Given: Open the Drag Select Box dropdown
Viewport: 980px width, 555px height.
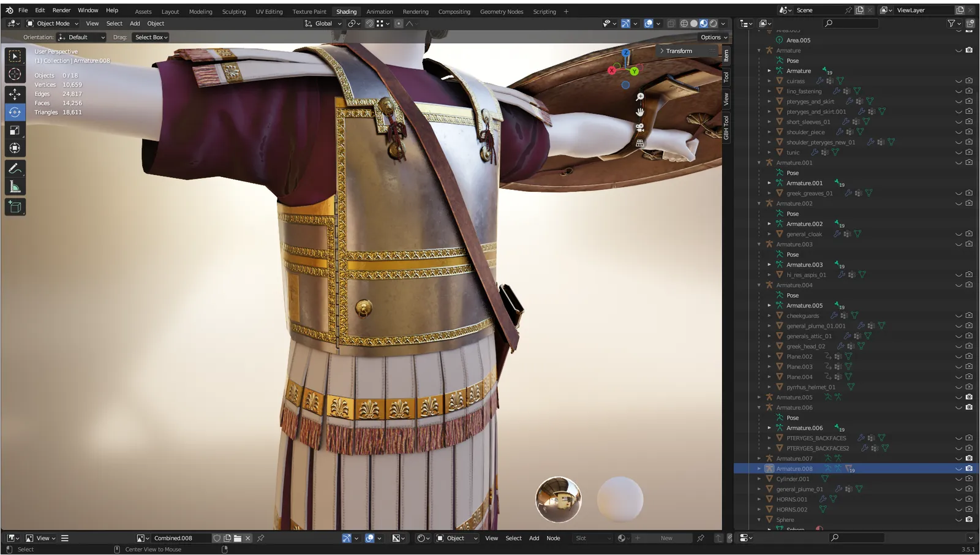Looking at the screenshot, I should [151, 37].
